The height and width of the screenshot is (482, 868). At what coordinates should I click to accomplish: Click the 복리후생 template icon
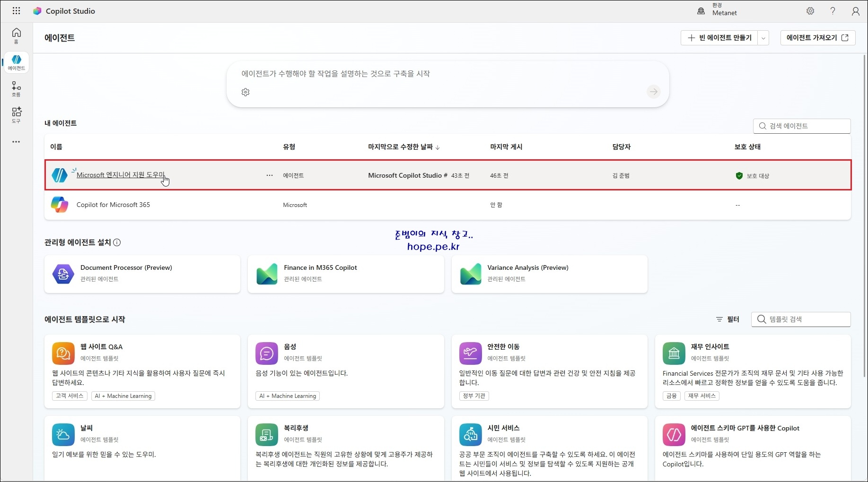[267, 435]
